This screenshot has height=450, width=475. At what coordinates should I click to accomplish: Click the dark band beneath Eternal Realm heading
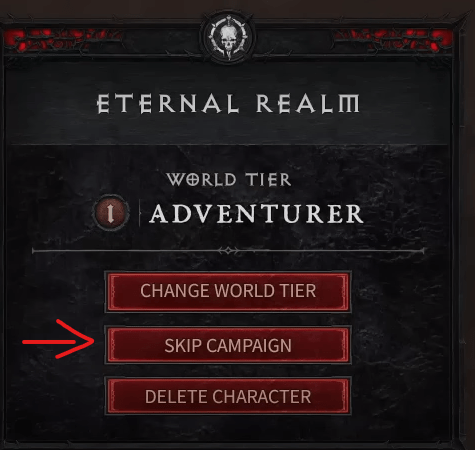(228, 132)
